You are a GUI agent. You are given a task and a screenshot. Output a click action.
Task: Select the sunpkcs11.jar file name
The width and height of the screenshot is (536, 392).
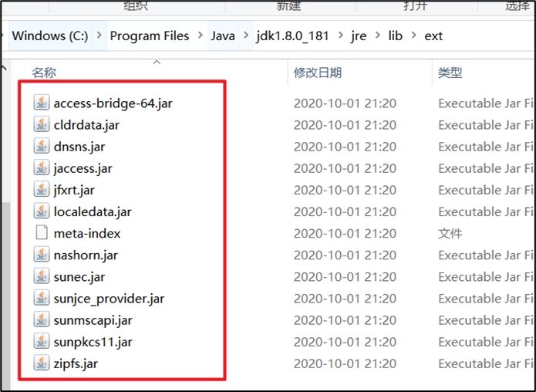(x=93, y=342)
